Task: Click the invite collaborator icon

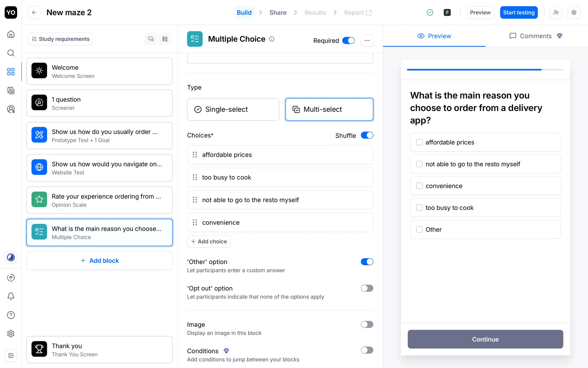Action: 556,13
